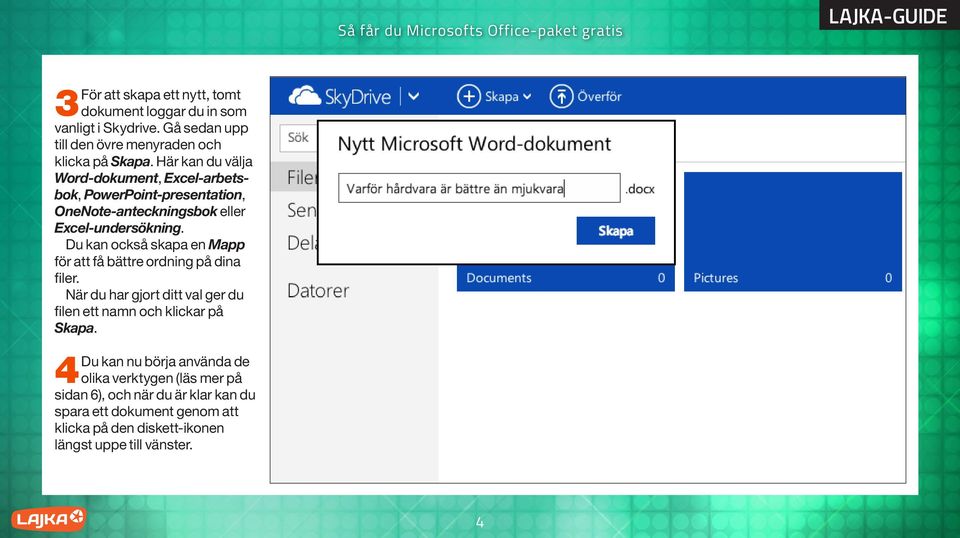
Task: Click the blue Skapa button in the dialog
Action: [x=615, y=231]
